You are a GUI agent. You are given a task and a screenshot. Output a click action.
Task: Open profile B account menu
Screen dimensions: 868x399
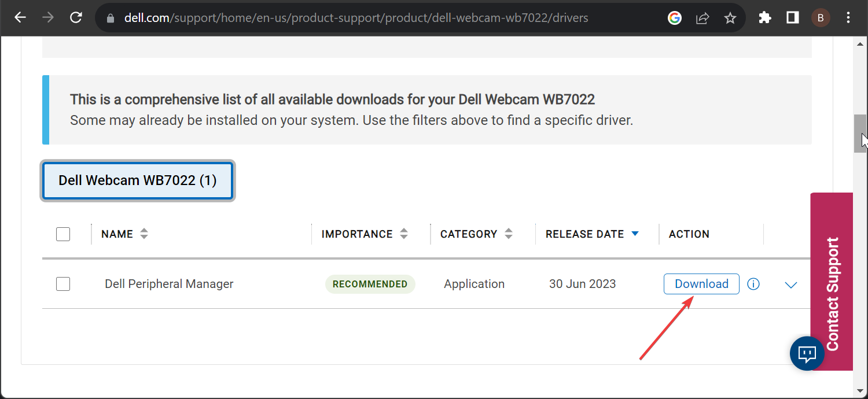[x=821, y=18]
